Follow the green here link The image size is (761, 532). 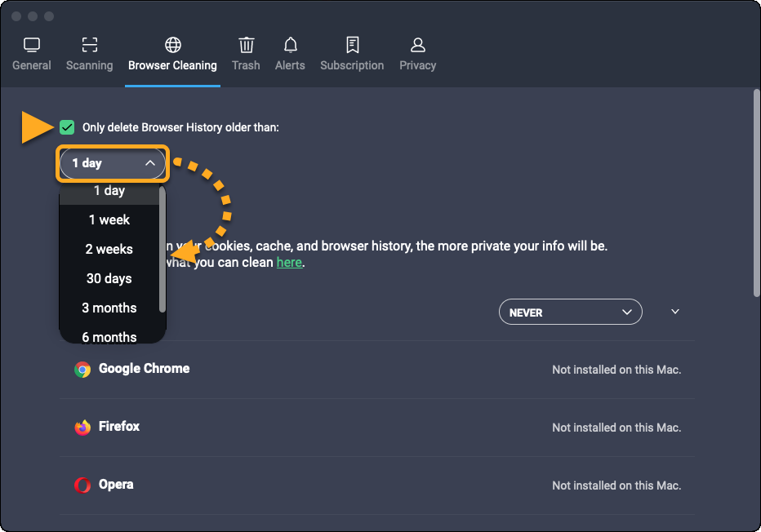tap(289, 263)
